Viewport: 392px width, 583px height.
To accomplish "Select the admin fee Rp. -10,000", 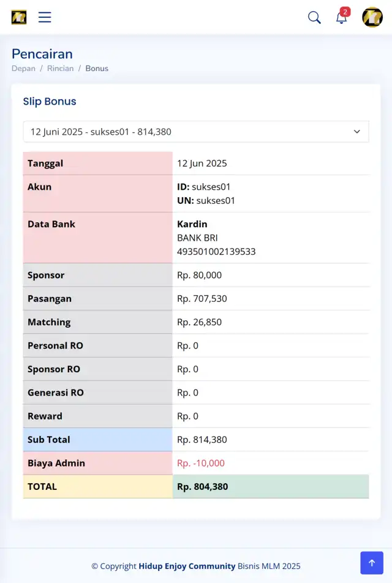I will [201, 463].
